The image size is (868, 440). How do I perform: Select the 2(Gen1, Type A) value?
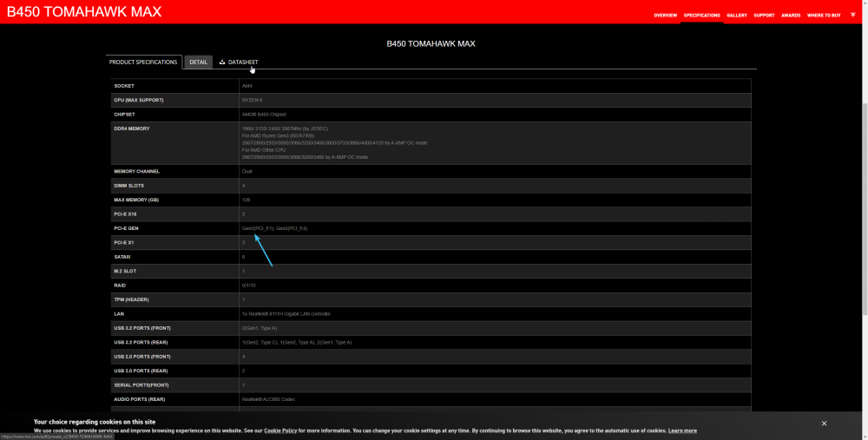click(x=260, y=328)
